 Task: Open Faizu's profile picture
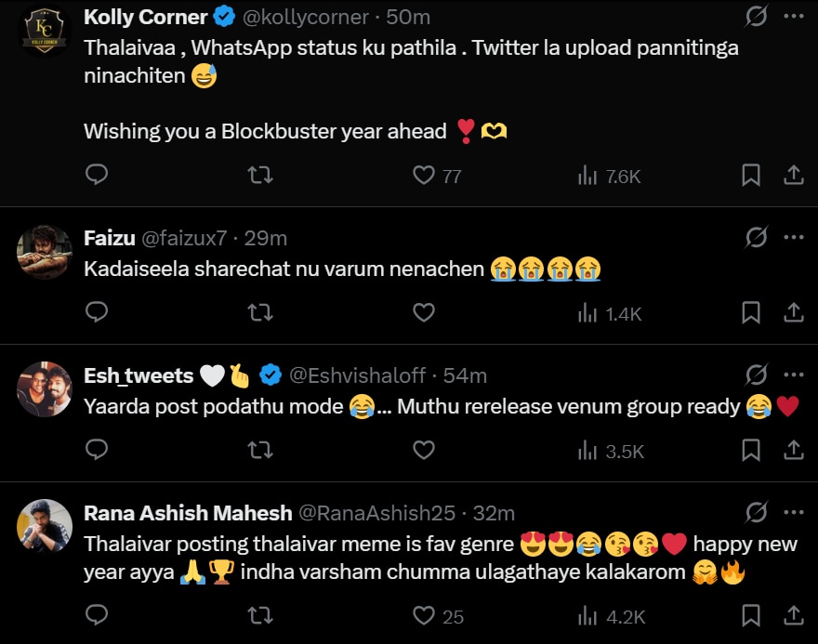point(44,252)
